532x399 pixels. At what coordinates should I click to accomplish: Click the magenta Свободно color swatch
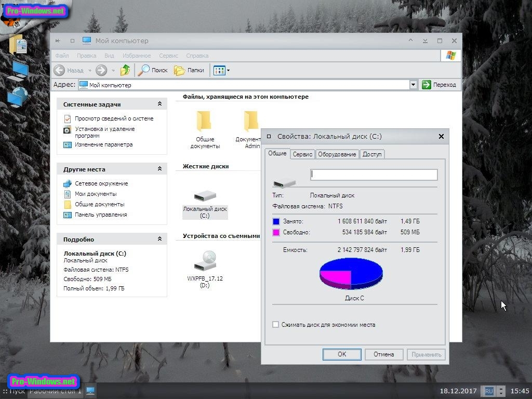pos(276,232)
